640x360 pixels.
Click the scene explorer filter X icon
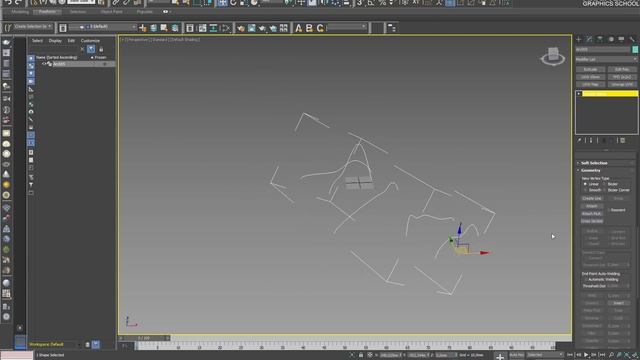pyautogui.click(x=82, y=49)
